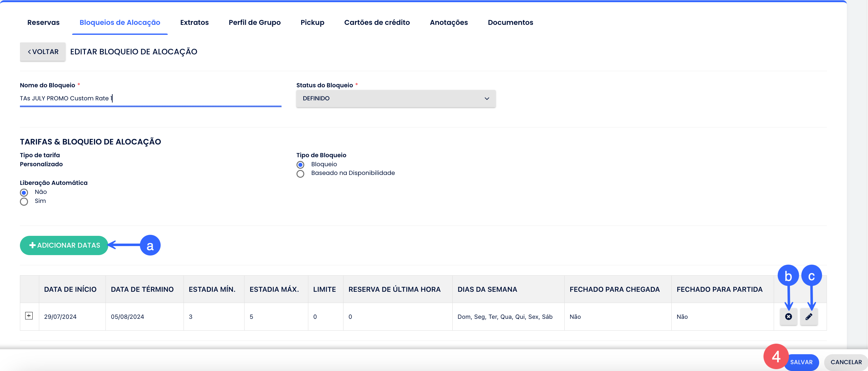
Task: Focus the Nome do Bloqueio text field
Action: pos(150,98)
